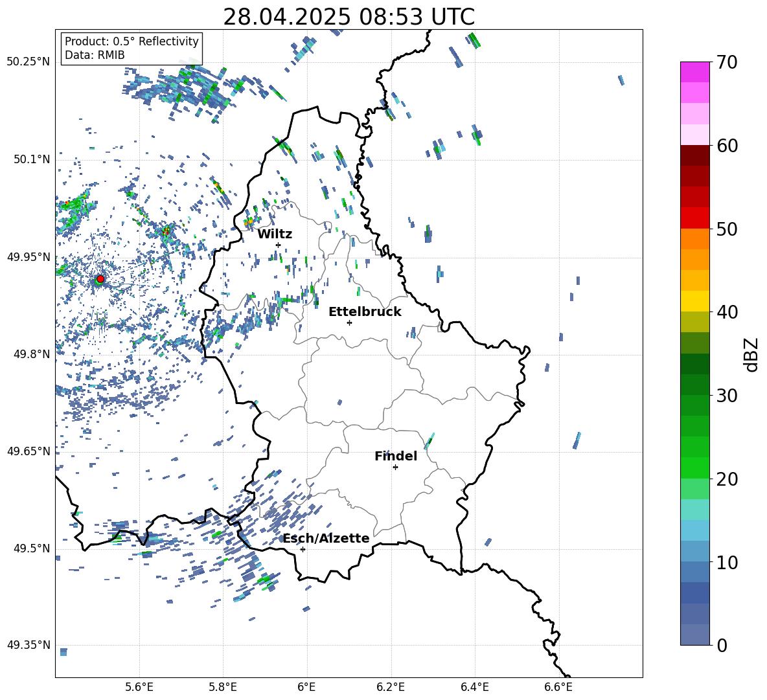Pick the bright green 20 dBZ swatch
This screenshot has height=700, width=767.
point(695,468)
